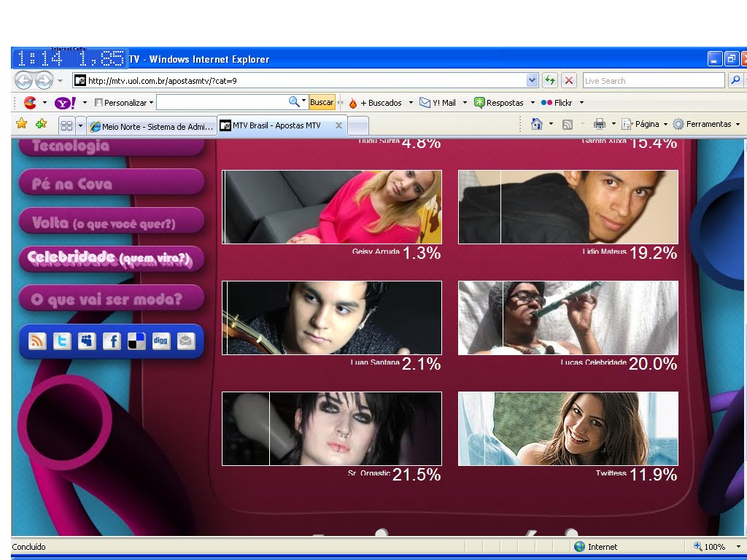Vote for Lidio Mateus photo
Screen dimensions: 747x560
(568, 207)
